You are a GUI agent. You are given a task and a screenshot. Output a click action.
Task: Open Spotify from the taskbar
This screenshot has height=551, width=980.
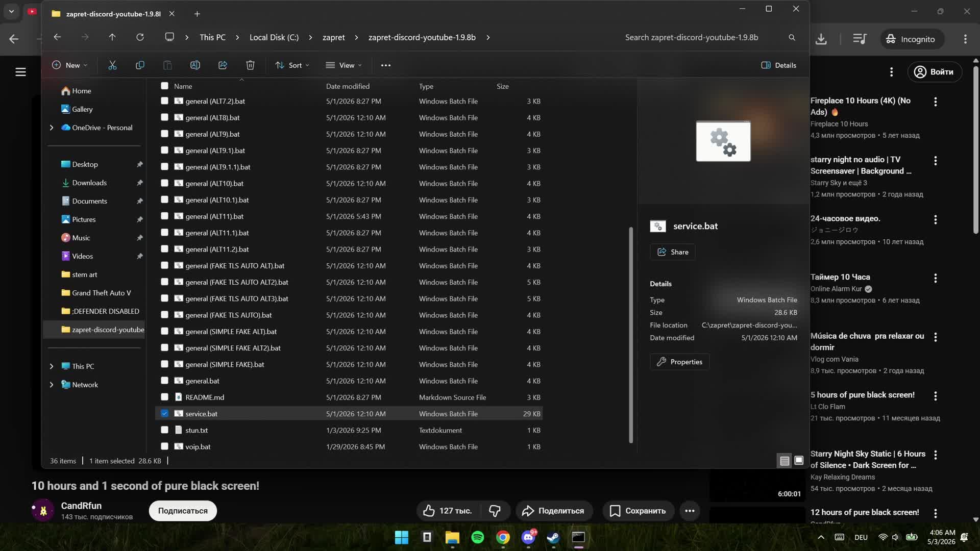(x=478, y=537)
